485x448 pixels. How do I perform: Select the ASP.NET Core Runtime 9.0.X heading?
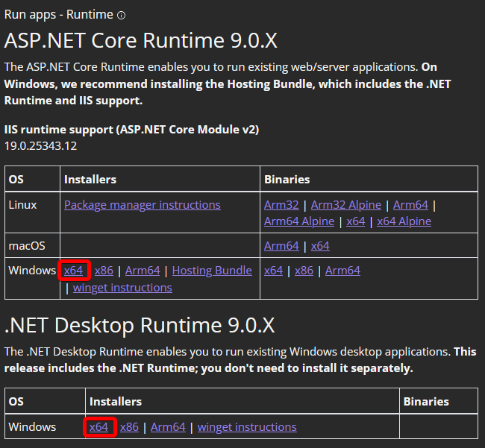(141, 40)
